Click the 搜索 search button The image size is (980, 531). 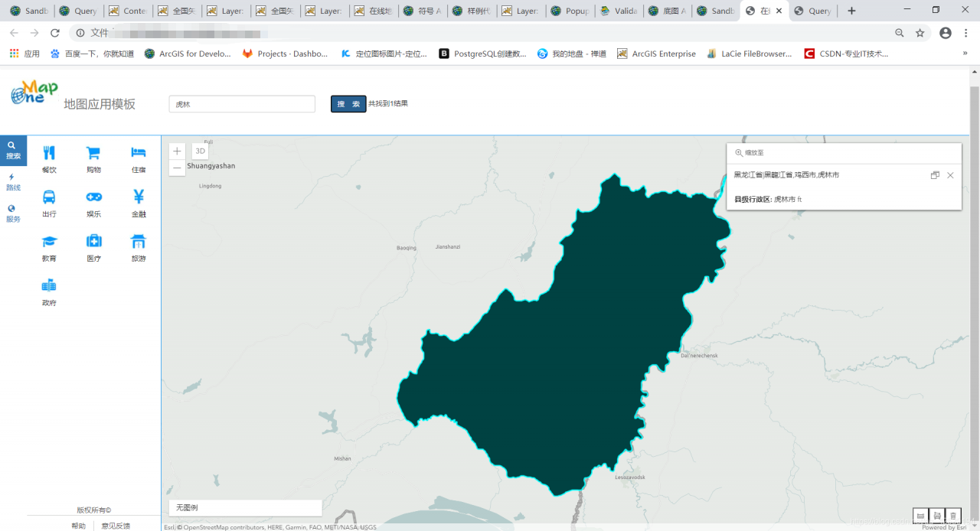point(348,104)
